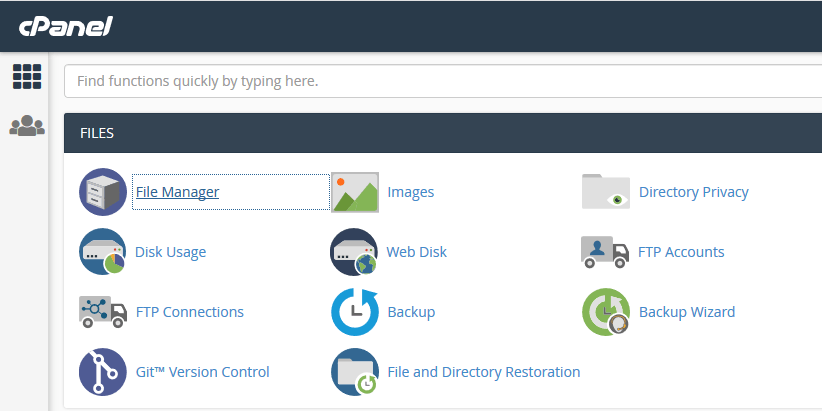
Task: Open the home grid icon in sidebar
Action: (27, 77)
